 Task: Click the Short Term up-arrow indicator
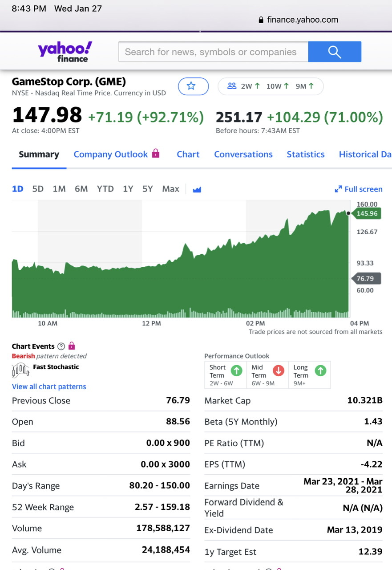pyautogui.click(x=237, y=370)
